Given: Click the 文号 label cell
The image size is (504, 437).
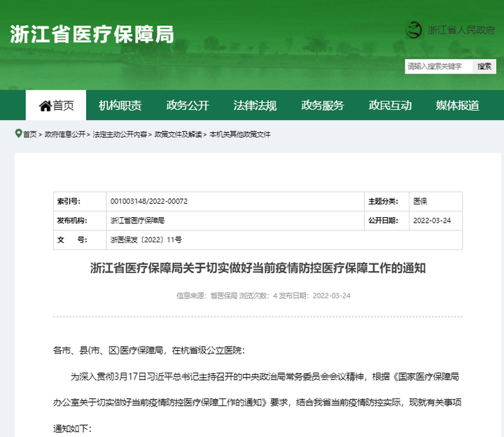Looking at the screenshot, I should [80, 240].
